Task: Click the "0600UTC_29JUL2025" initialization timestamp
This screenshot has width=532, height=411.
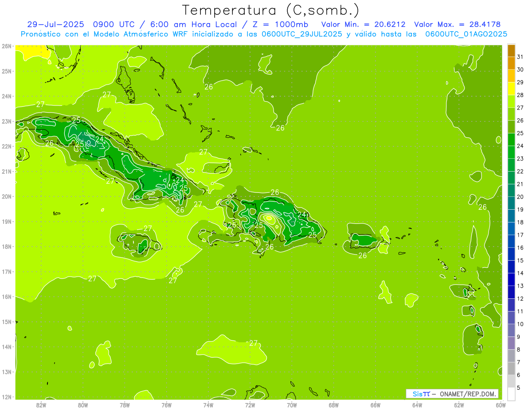Action: 302,34
